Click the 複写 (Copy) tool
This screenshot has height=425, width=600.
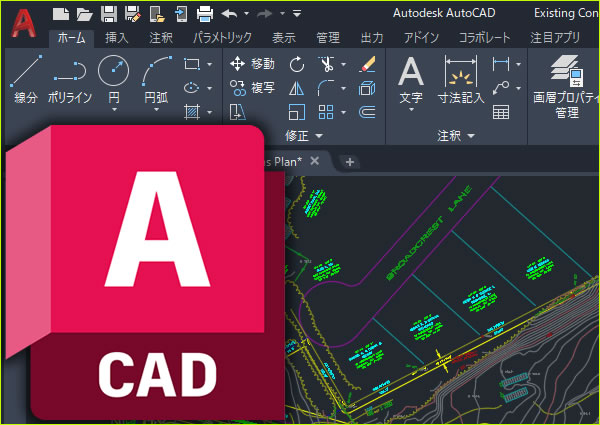[252, 88]
